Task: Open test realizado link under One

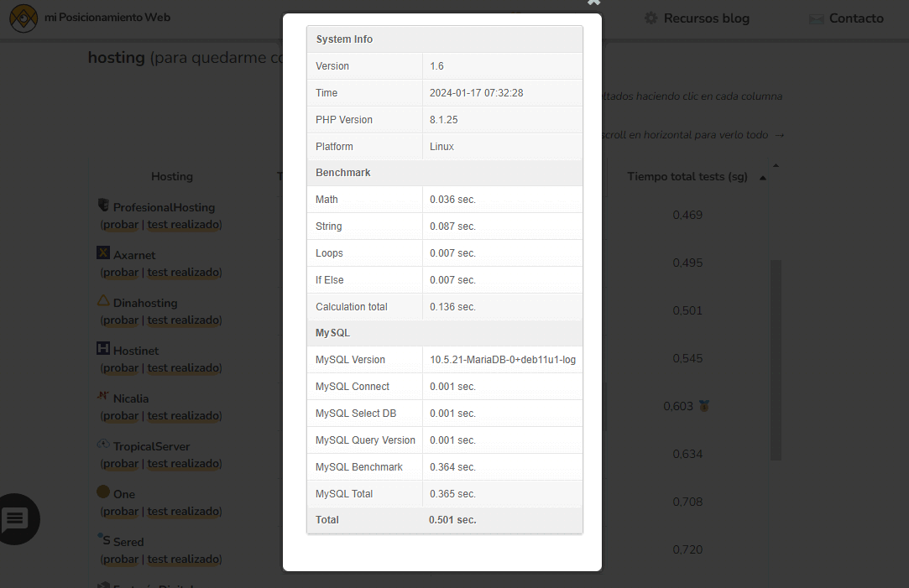Action: (184, 511)
